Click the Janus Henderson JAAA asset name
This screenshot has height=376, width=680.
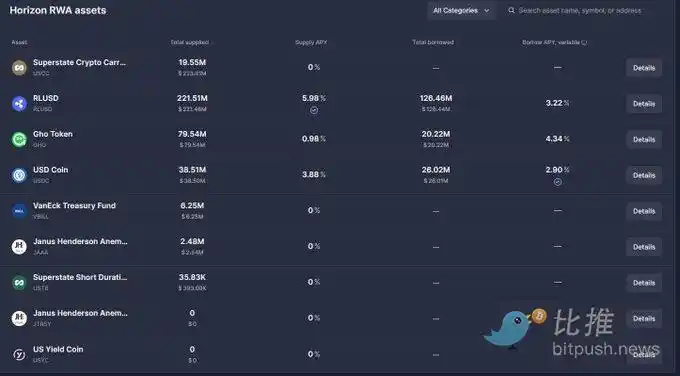click(80, 241)
